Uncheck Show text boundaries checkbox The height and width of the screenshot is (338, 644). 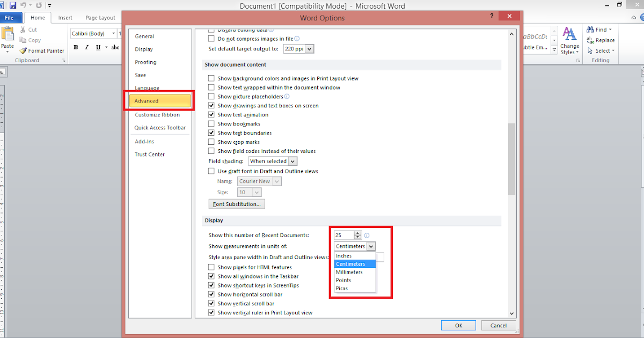(211, 133)
